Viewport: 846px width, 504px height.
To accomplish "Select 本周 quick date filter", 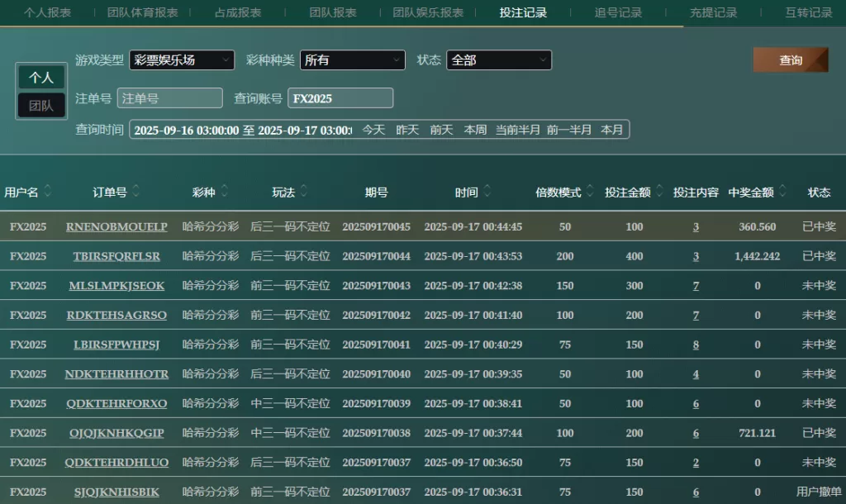I will (x=475, y=130).
